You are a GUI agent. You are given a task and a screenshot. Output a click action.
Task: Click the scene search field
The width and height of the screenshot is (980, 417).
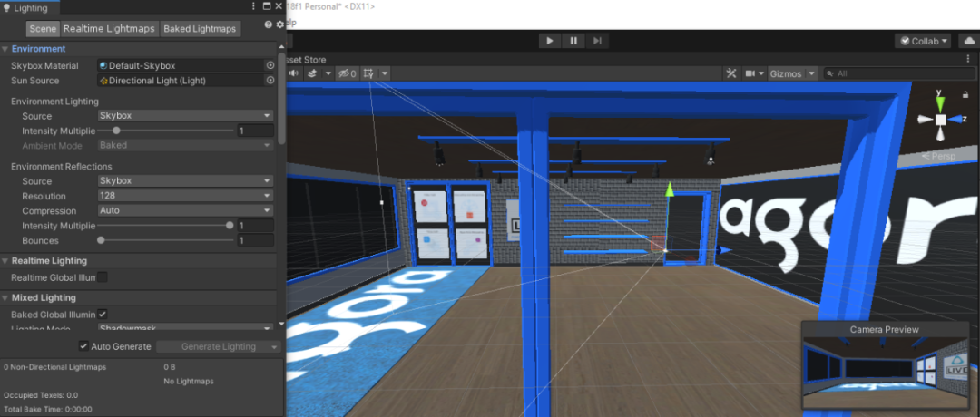(898, 73)
